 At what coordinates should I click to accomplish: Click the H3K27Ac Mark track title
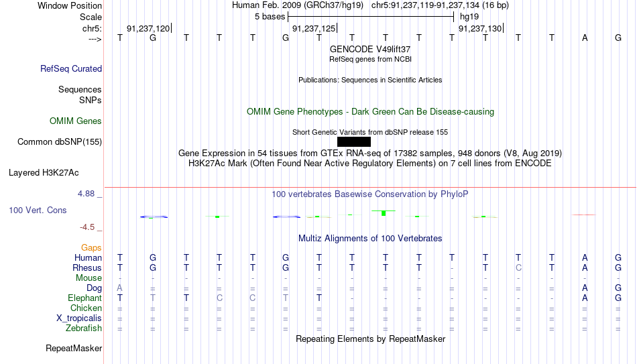click(x=370, y=164)
